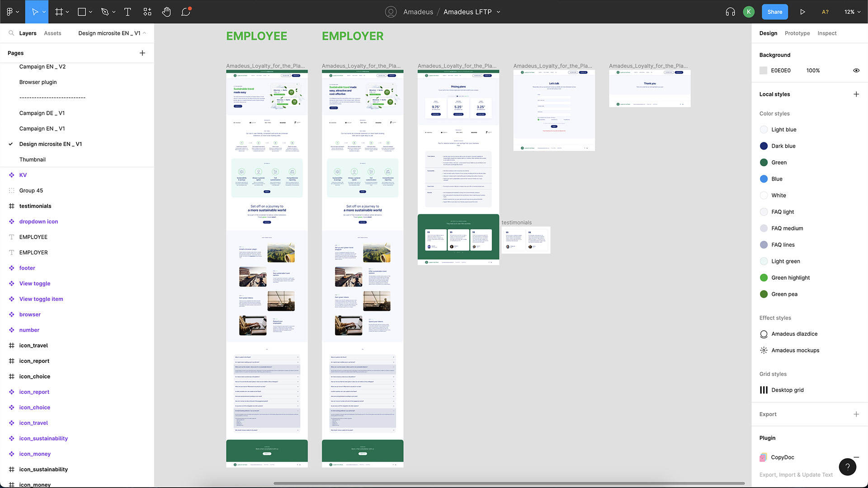Start audio conversation with headphones icon
The image size is (868, 488).
(x=730, y=12)
